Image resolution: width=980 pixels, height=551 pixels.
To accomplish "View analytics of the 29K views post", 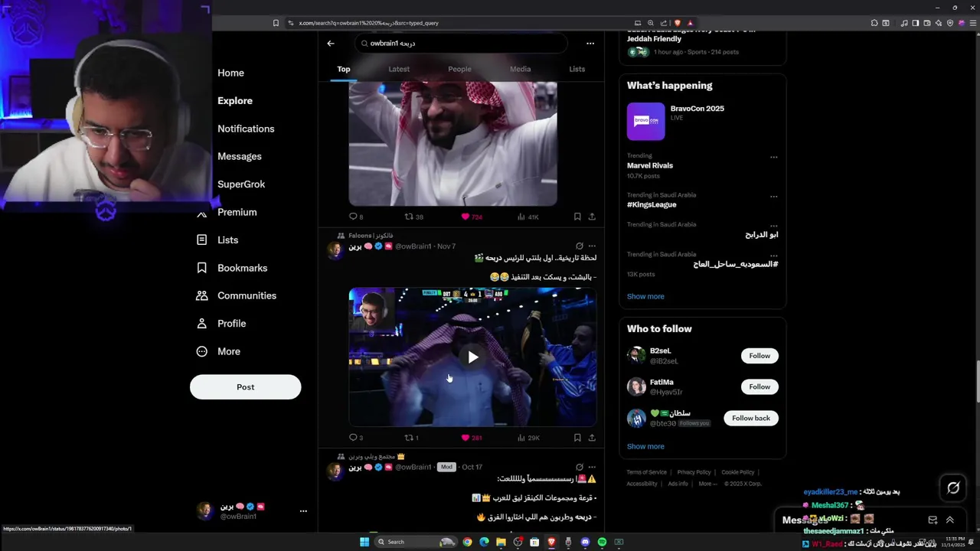I will (528, 438).
